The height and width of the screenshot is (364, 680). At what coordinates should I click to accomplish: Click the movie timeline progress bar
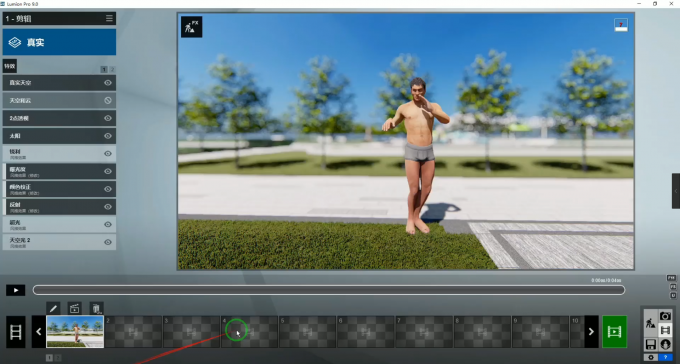(x=329, y=290)
